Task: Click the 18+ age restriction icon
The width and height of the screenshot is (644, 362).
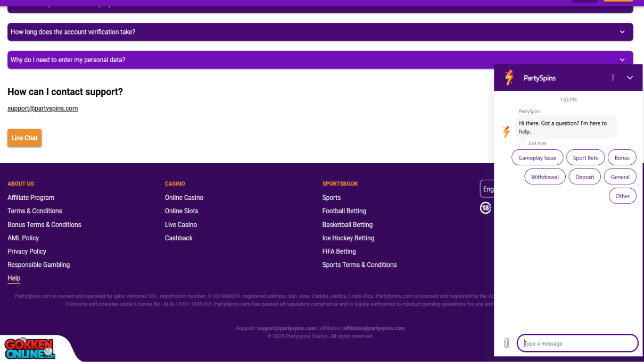Action: coord(485,208)
